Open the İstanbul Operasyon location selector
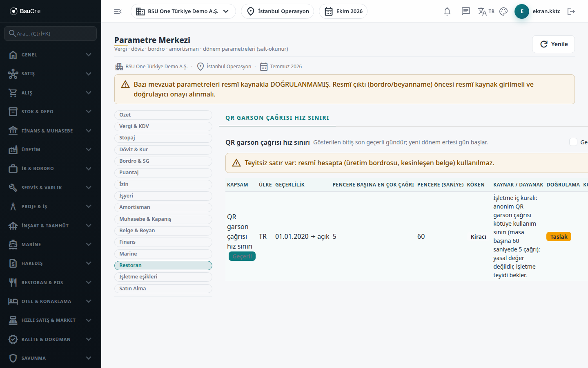 (278, 11)
